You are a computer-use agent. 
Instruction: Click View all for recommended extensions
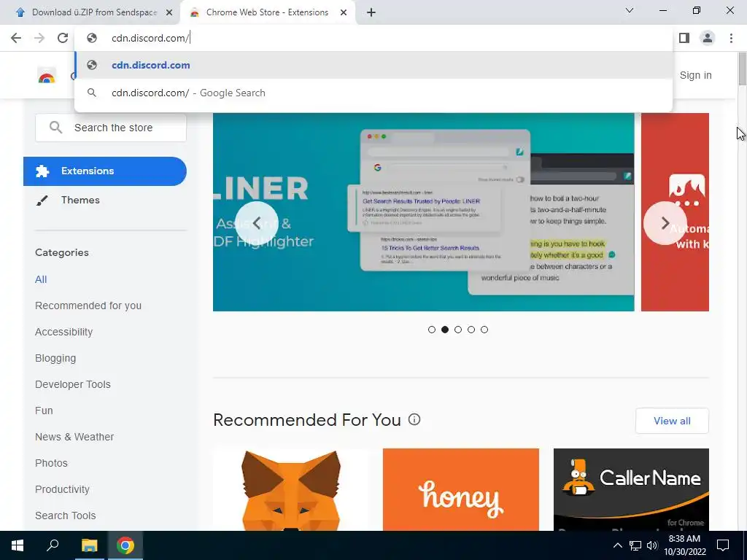click(672, 421)
